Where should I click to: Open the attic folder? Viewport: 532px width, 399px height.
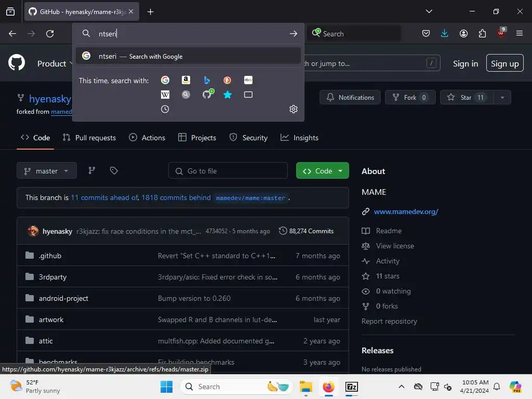coord(46,341)
